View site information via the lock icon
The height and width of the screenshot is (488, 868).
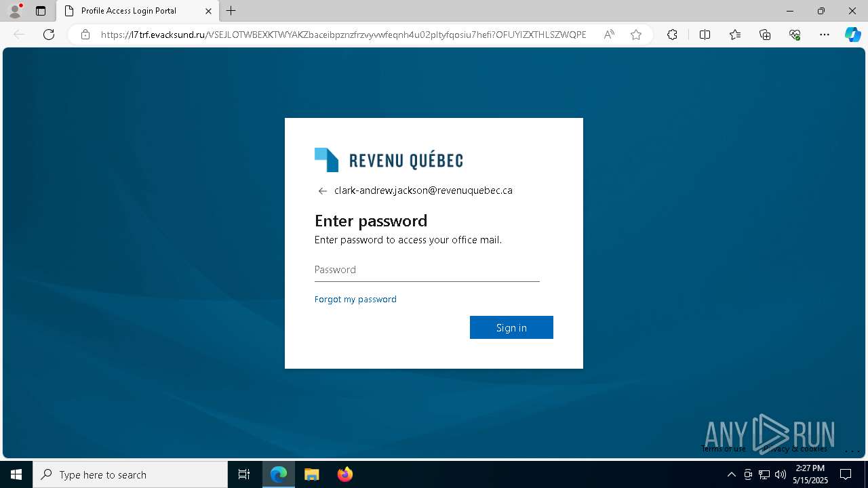(x=85, y=35)
